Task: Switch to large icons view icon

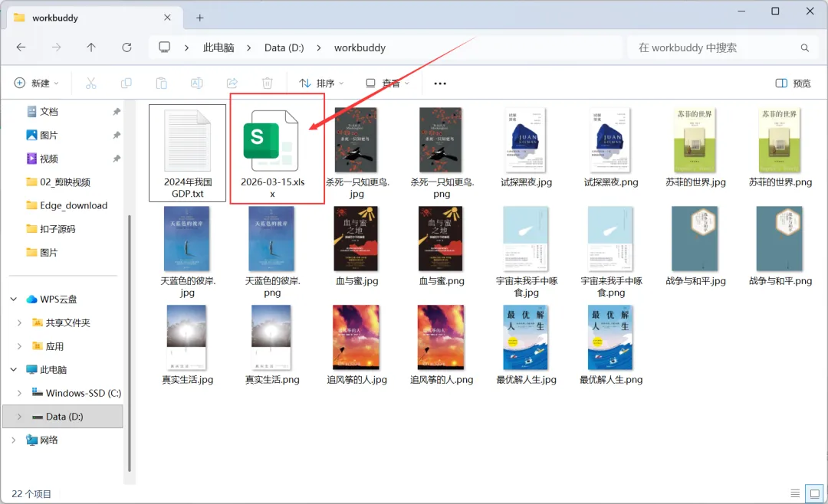Action: [814, 493]
